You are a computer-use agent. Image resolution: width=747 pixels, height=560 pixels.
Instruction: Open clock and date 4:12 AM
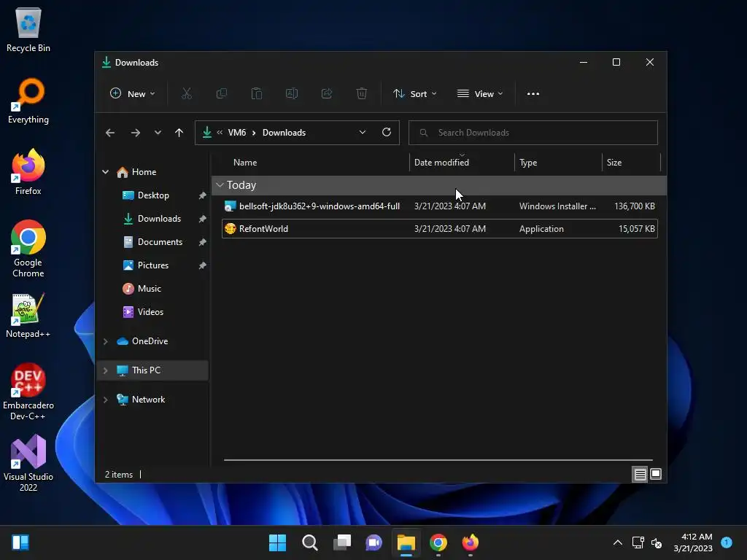[693, 542]
